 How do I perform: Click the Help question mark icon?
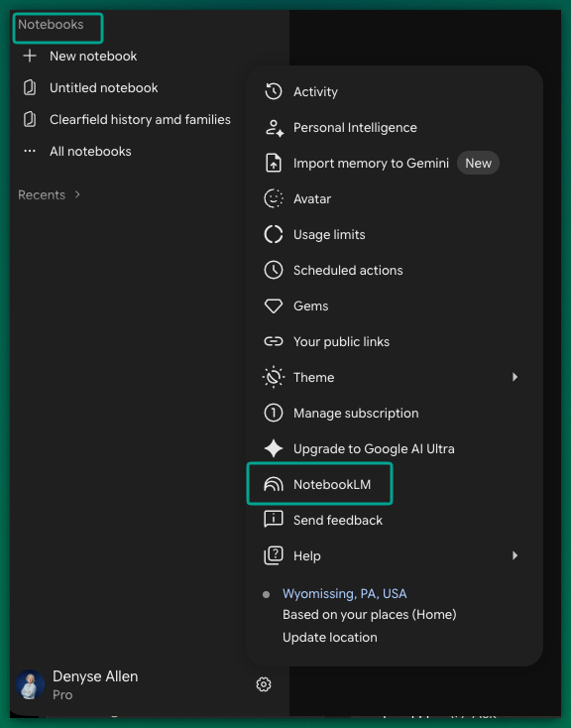[x=274, y=555]
